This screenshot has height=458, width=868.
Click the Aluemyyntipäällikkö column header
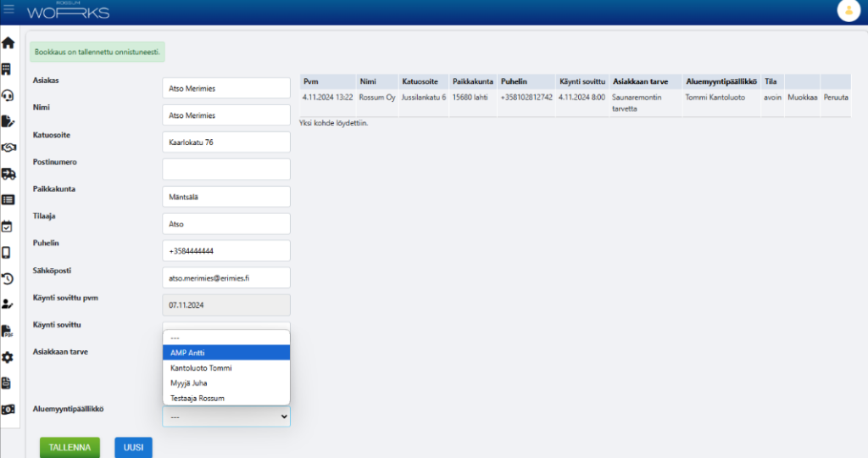(x=721, y=81)
